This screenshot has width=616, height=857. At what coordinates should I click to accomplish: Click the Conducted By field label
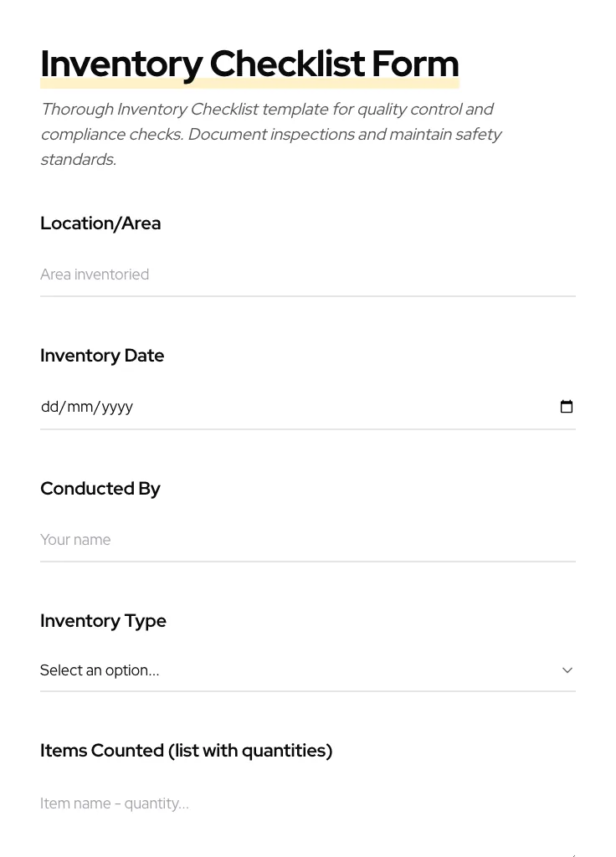pyautogui.click(x=100, y=489)
